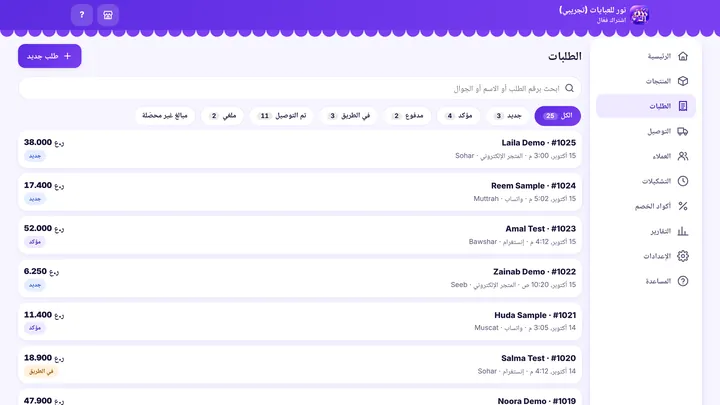Click the clock icon beside التشكيلات
Screen dimensions: 720x405
[x=683, y=181]
